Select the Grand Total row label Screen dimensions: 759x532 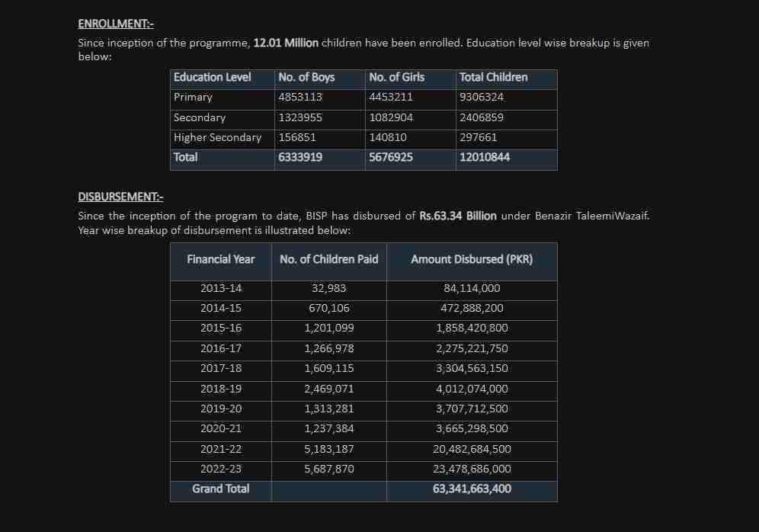point(221,489)
